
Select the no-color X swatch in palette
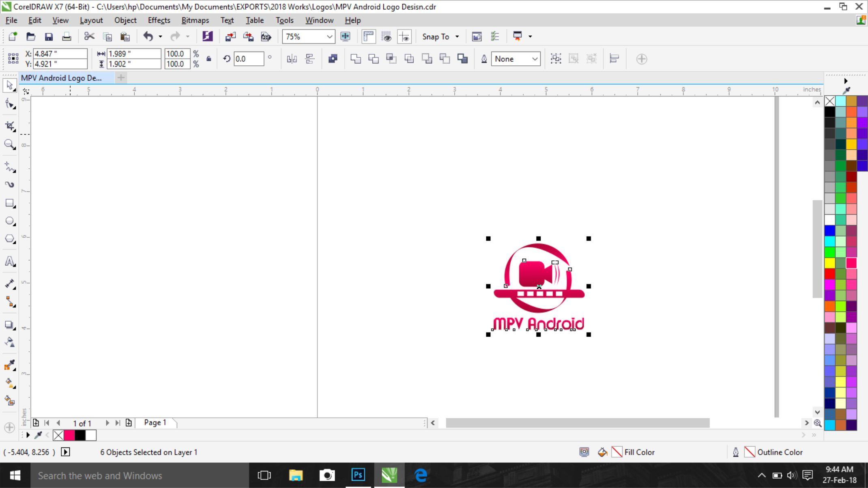pyautogui.click(x=830, y=101)
